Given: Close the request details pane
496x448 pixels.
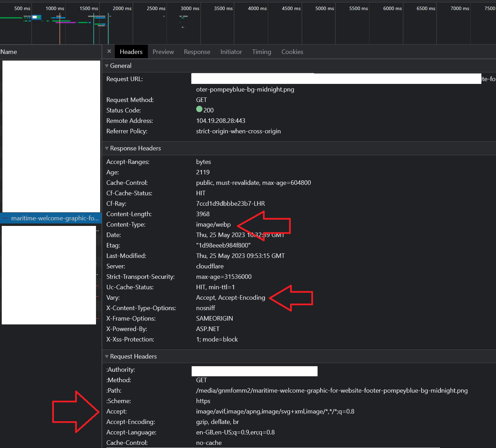Looking at the screenshot, I should click(109, 51).
